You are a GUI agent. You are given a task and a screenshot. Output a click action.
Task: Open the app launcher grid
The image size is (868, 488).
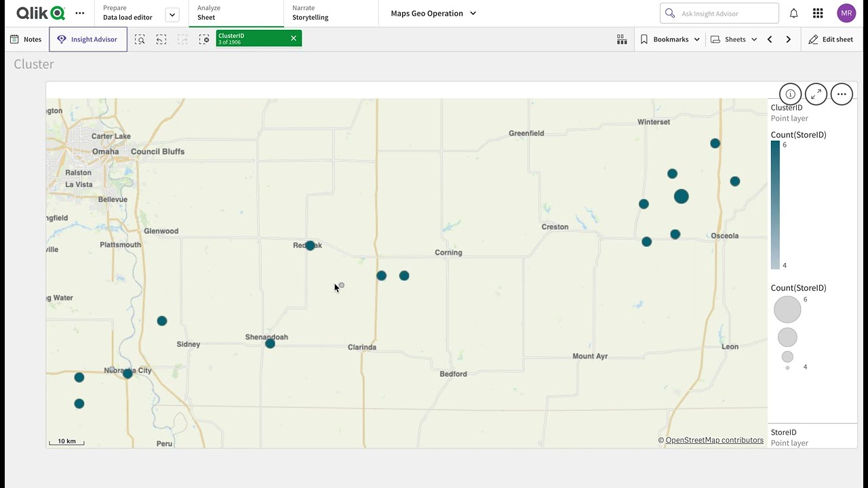coord(818,13)
